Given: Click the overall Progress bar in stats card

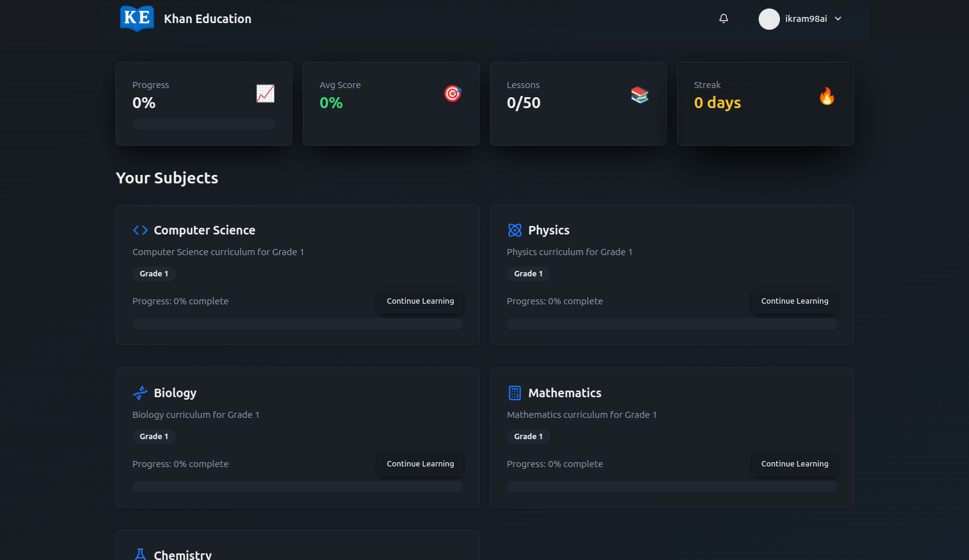Looking at the screenshot, I should point(204,124).
